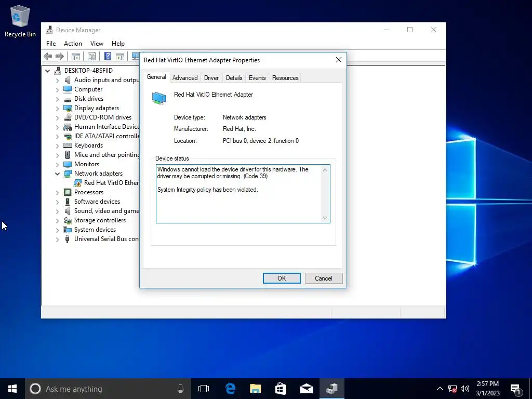Click the Processors category icon

68,192
